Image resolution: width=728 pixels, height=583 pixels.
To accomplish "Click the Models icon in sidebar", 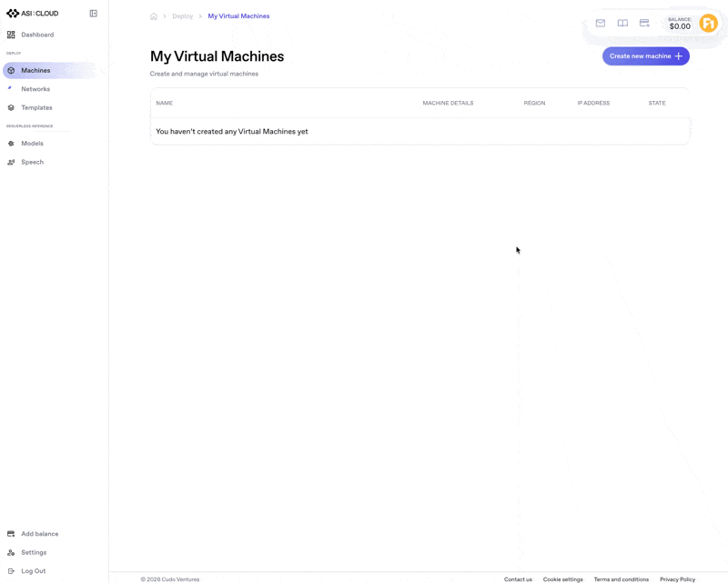I will coord(11,144).
